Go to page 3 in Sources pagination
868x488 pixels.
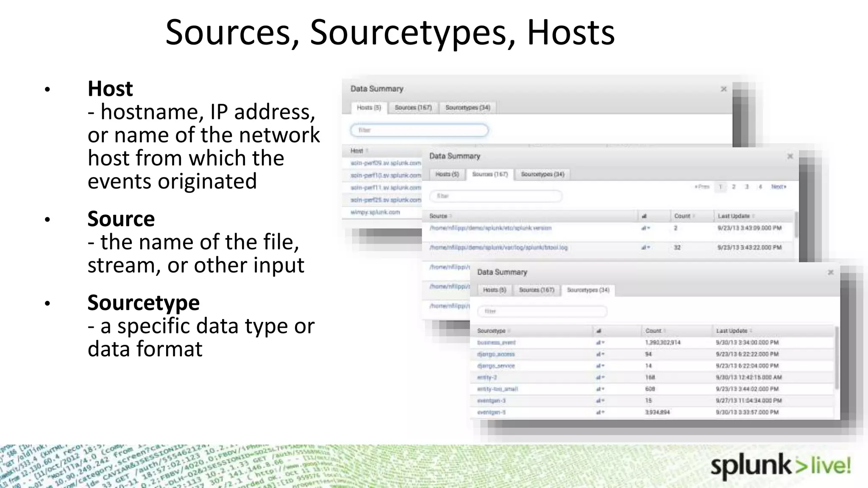747,187
